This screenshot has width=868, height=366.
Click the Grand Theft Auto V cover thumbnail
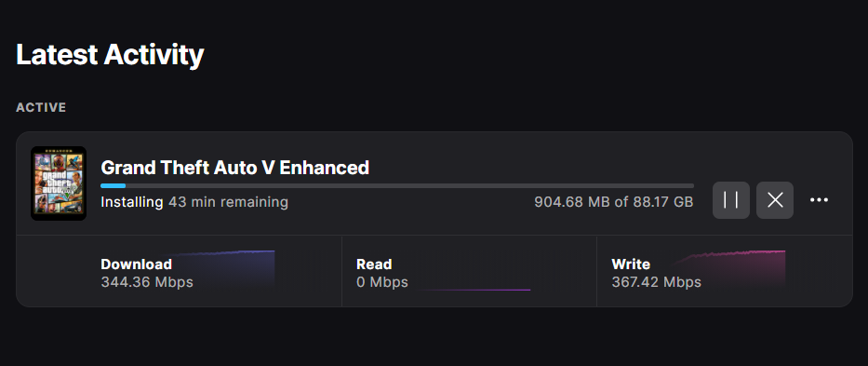pos(59,183)
